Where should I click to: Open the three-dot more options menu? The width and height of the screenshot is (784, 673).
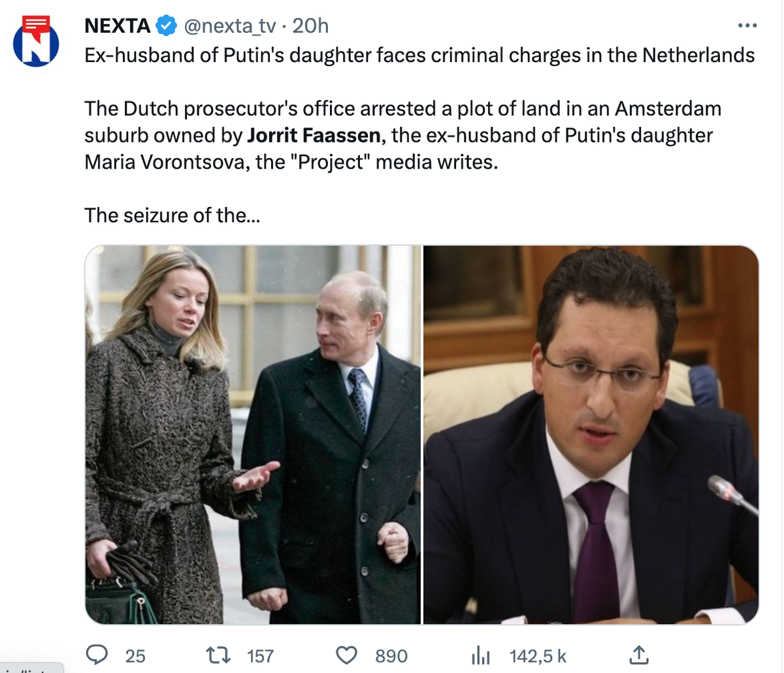click(x=746, y=26)
